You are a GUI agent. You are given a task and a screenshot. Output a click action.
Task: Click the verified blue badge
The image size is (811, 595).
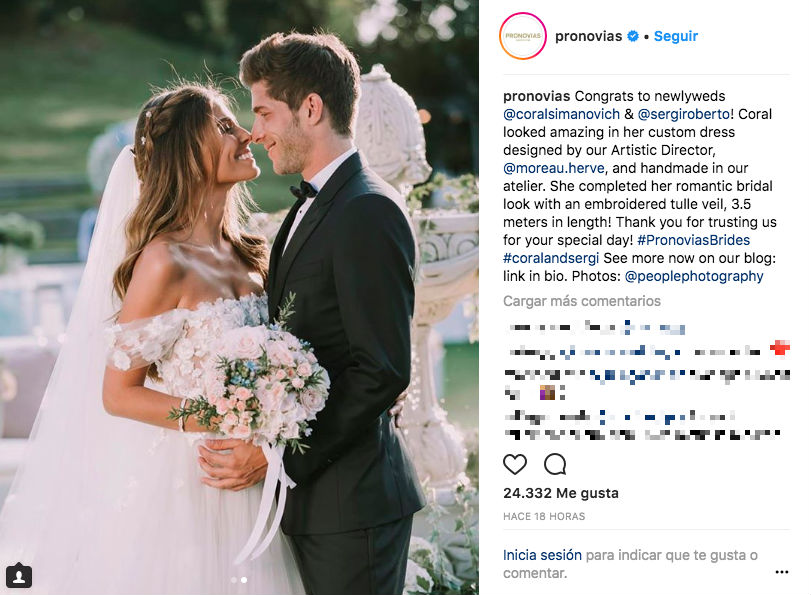tap(633, 36)
